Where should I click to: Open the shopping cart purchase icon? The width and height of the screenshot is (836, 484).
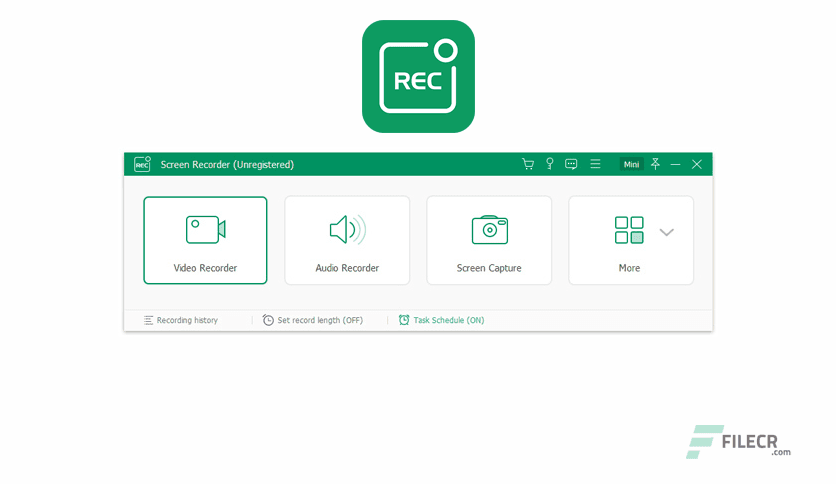coord(528,164)
